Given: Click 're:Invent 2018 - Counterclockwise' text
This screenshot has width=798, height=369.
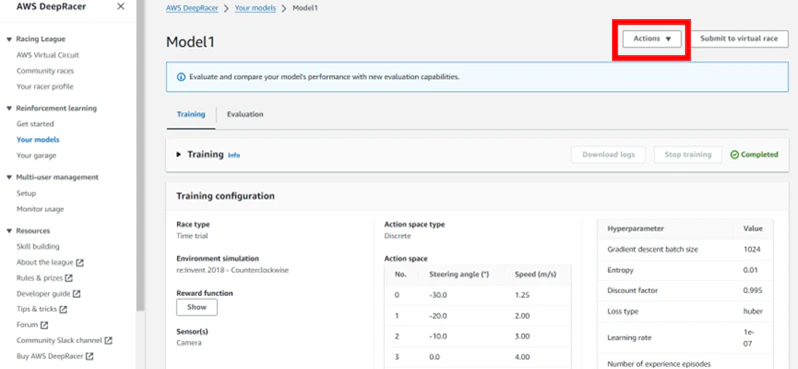Looking at the screenshot, I should tap(233, 270).
